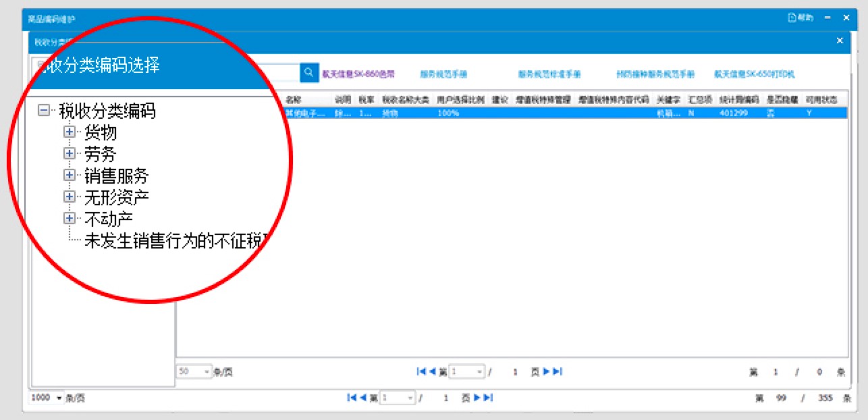Expand the 不动产 tree node
Image resolution: width=868 pixels, height=420 pixels.
pos(69,218)
